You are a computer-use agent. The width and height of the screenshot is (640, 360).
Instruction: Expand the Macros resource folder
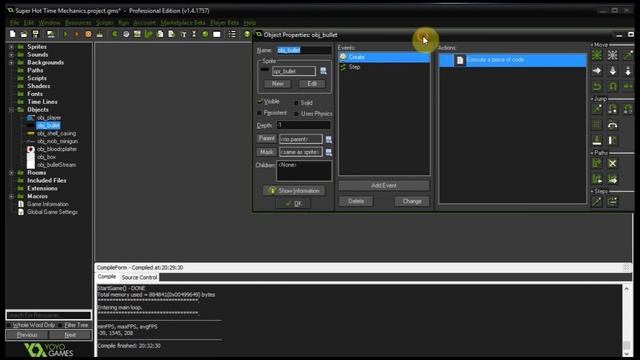[11, 196]
